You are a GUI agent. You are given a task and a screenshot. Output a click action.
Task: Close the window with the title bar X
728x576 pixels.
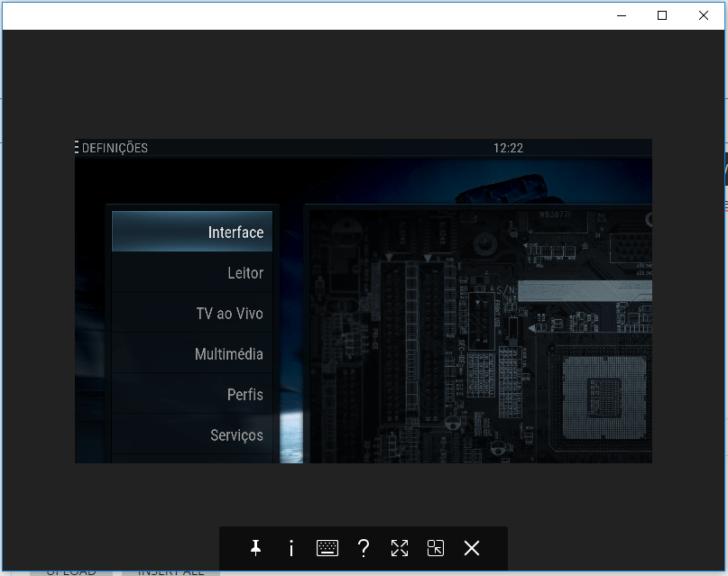tap(704, 15)
